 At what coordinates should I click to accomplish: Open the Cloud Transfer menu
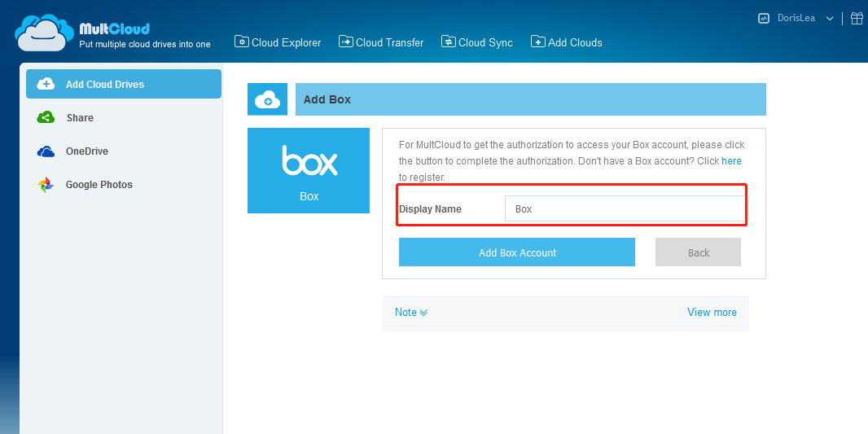[381, 42]
